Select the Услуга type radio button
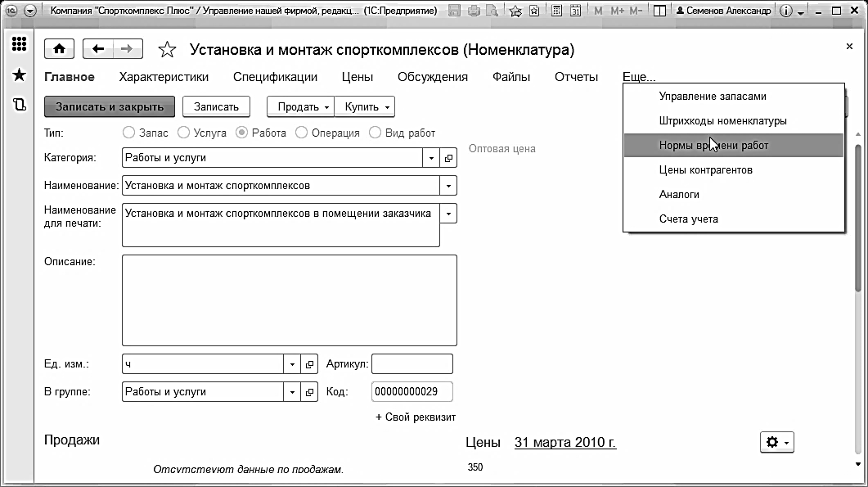Image resolution: width=868 pixels, height=487 pixels. click(184, 133)
